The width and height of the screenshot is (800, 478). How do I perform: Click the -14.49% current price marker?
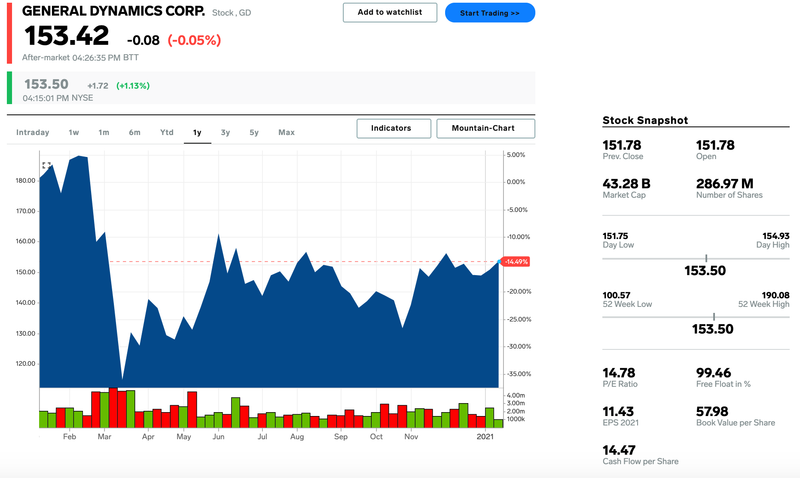coord(516,262)
